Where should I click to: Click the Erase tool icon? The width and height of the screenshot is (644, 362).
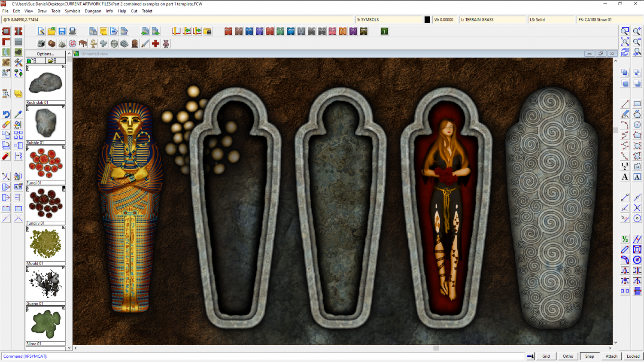click(x=6, y=125)
